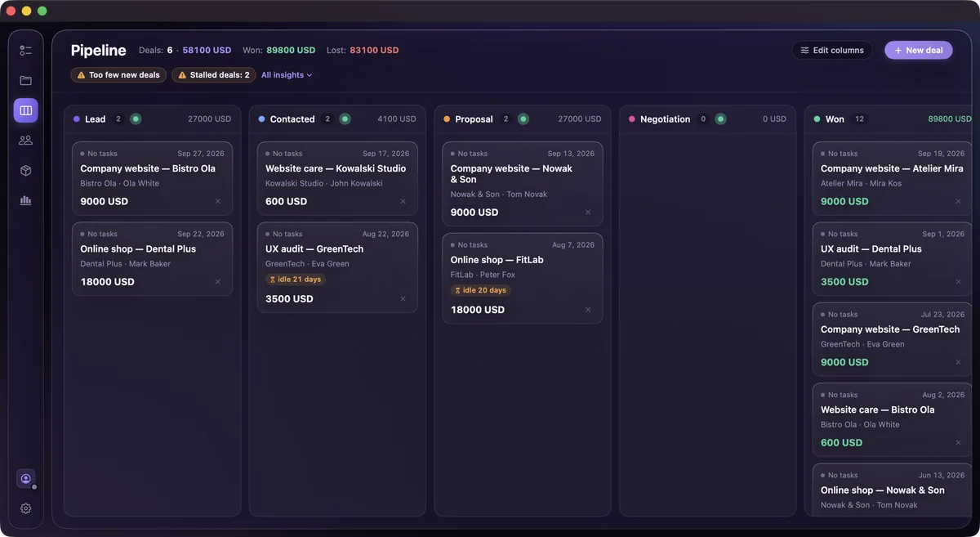Open settings via the gear icon
The height and width of the screenshot is (537, 980).
tap(25, 508)
